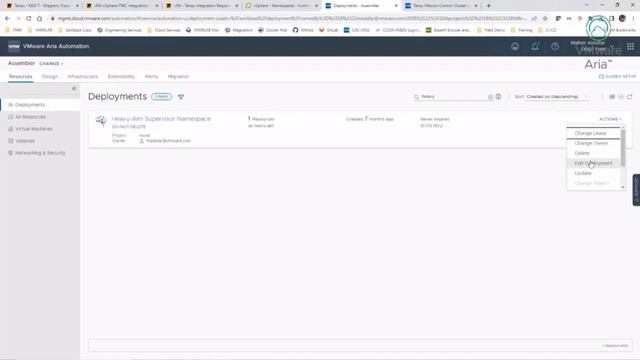640x360 pixels.
Task: Open the Field Demo bookmarks folder
Action: pos(491,30)
